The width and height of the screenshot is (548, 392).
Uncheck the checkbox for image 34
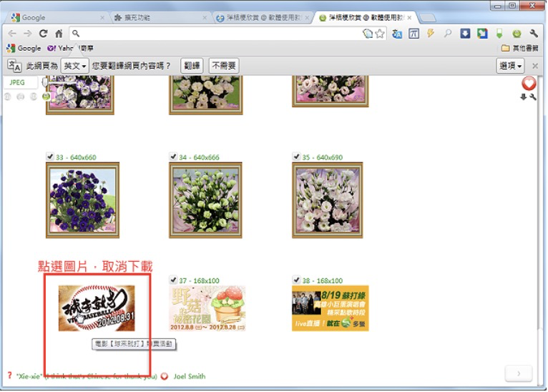point(173,157)
